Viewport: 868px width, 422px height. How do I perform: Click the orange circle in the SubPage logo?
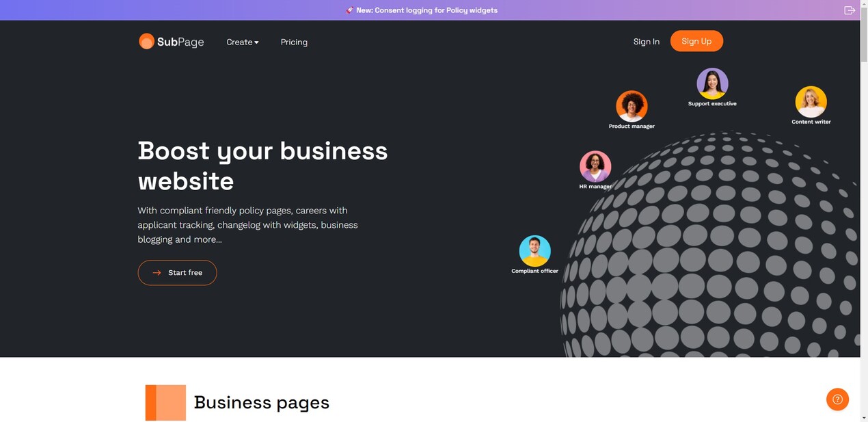click(x=147, y=41)
